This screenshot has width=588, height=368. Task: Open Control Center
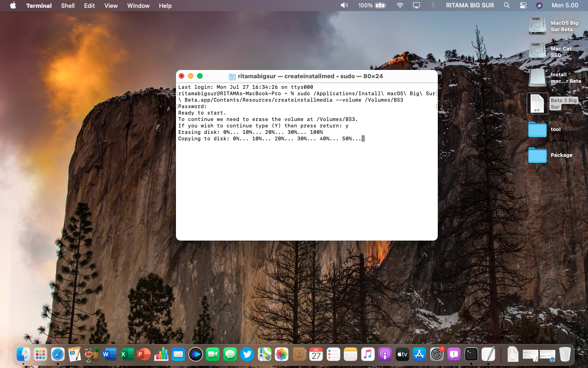pyautogui.click(x=523, y=6)
